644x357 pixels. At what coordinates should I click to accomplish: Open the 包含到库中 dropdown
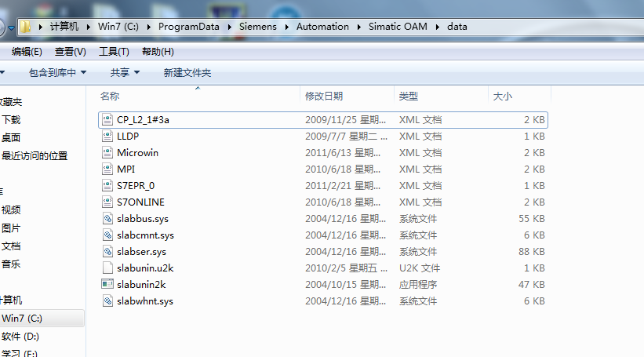57,73
